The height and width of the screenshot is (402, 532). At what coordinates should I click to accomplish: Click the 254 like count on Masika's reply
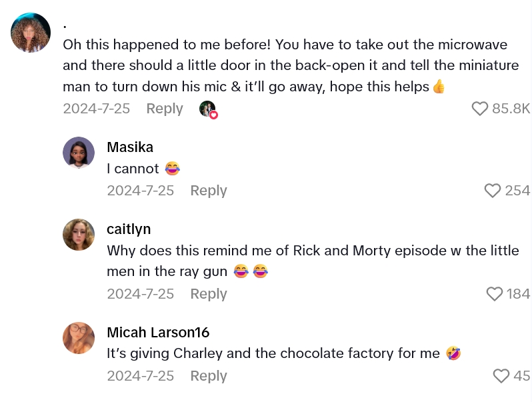coord(517,191)
